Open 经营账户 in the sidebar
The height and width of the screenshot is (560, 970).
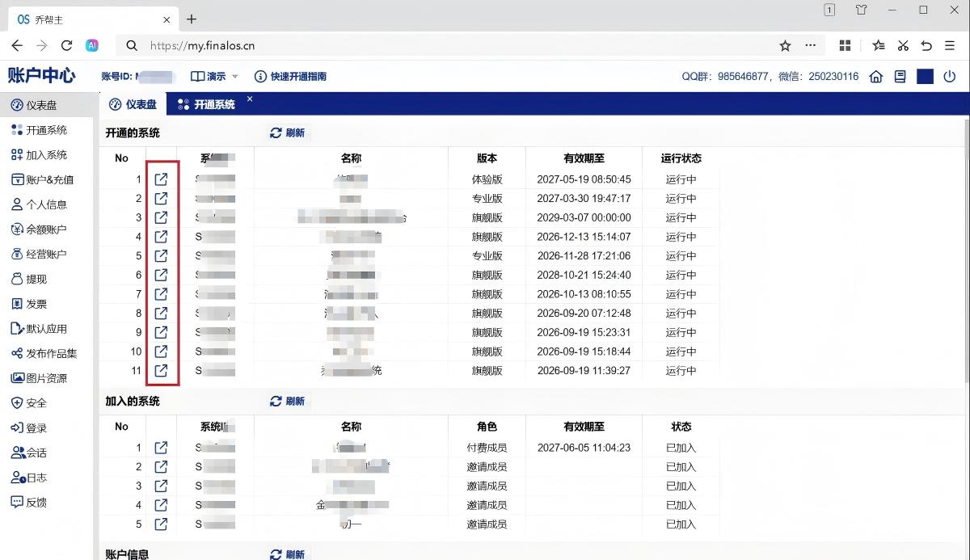point(46,255)
